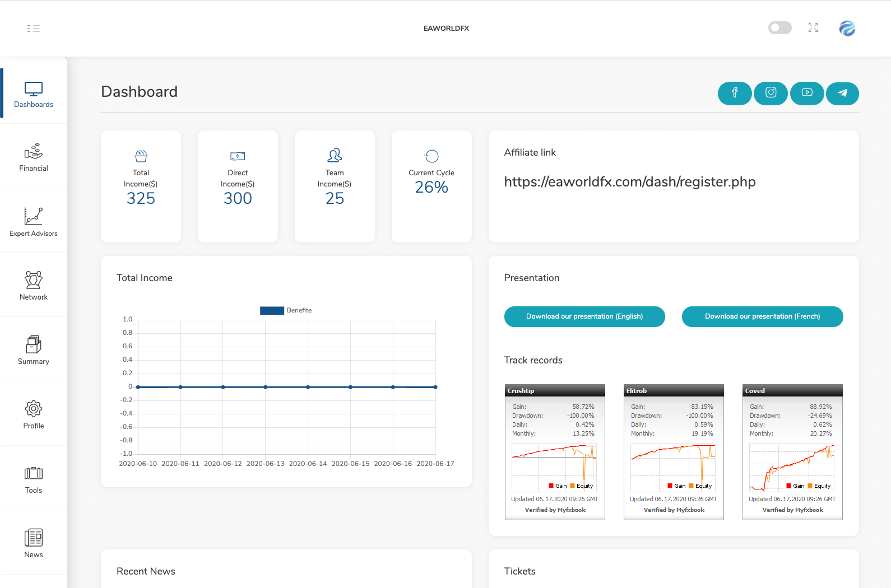Click the Recent News heading

pos(146,571)
